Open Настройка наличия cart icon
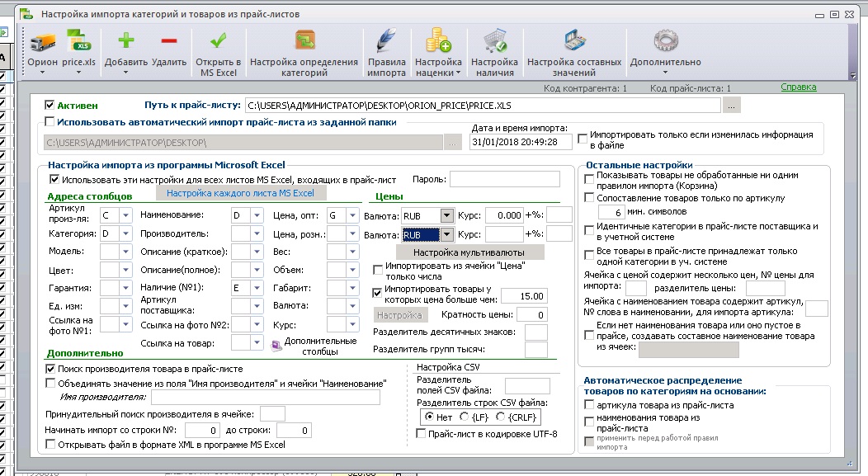The width and height of the screenshot is (868, 476). tap(494, 42)
